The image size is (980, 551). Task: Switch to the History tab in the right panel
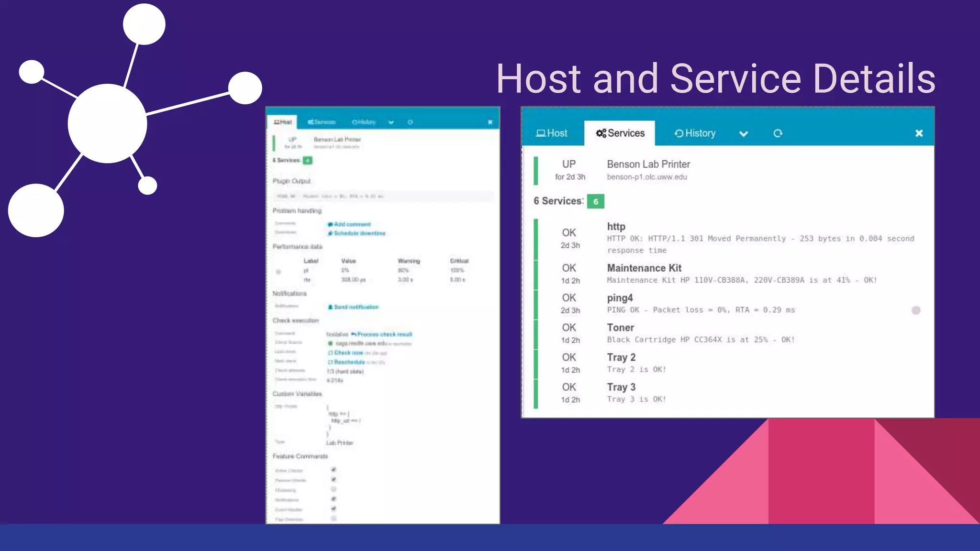tap(695, 133)
